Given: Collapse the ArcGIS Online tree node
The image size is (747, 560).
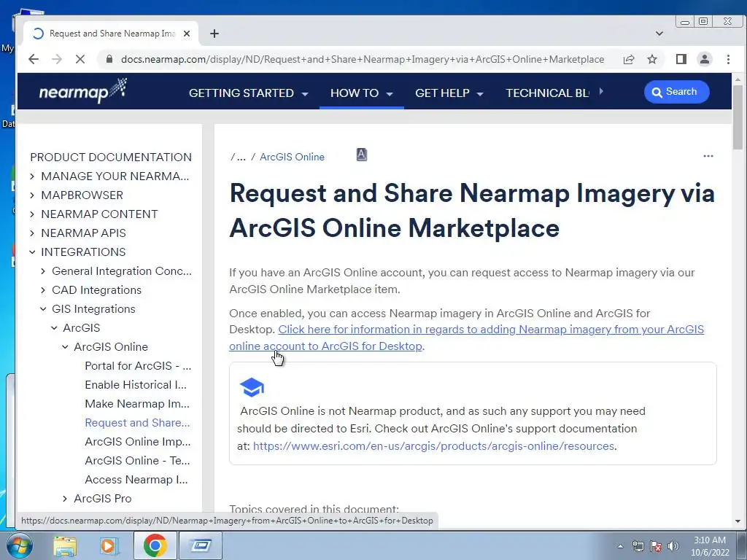Looking at the screenshot, I should click(x=65, y=347).
